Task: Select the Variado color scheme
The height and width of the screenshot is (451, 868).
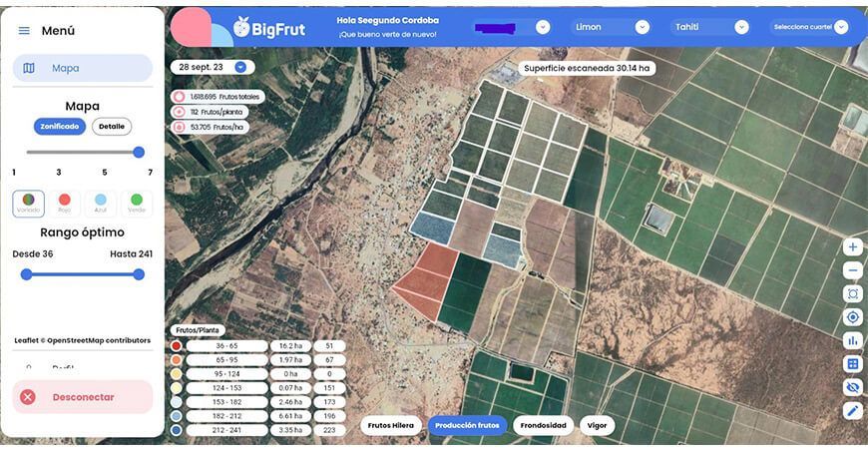Action: 28,204
